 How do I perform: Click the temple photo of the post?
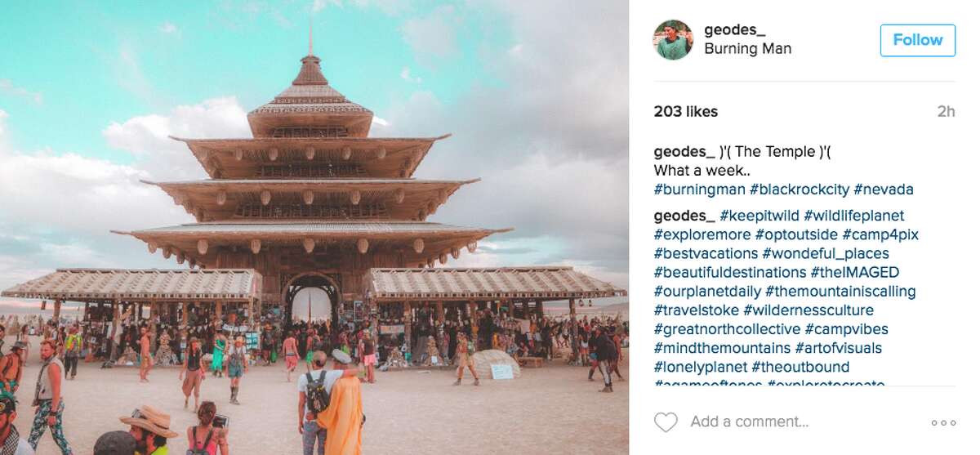click(314, 227)
